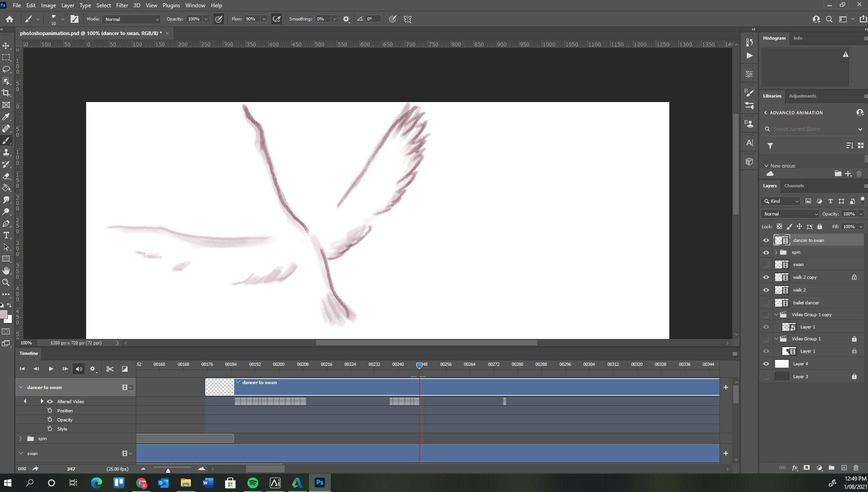The width and height of the screenshot is (868, 492).
Task: Toggle timeline audio playback
Action: pos(79,369)
